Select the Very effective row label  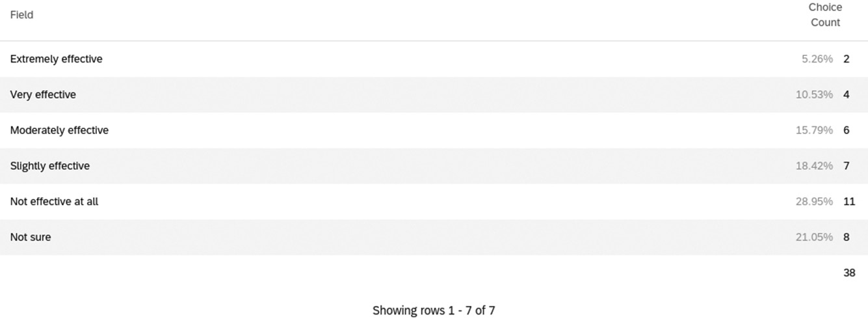pos(43,95)
